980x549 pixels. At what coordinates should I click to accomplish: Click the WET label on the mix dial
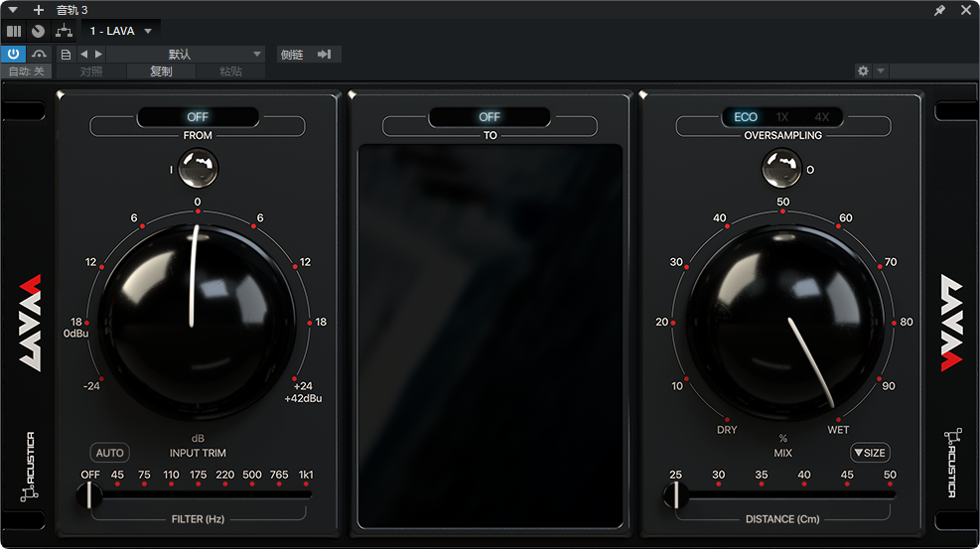tap(838, 430)
